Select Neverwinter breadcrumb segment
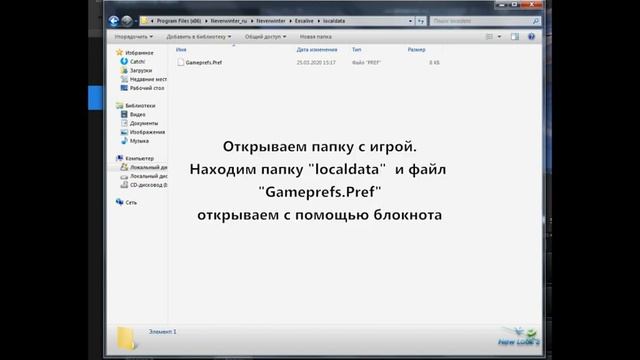640x360 pixels. pyautogui.click(x=271, y=21)
